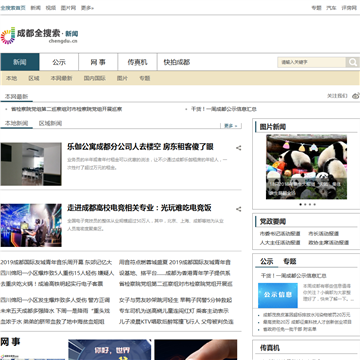Open news line 未来五天成都多强降水
360x360 pixels.
[x=55, y=311]
